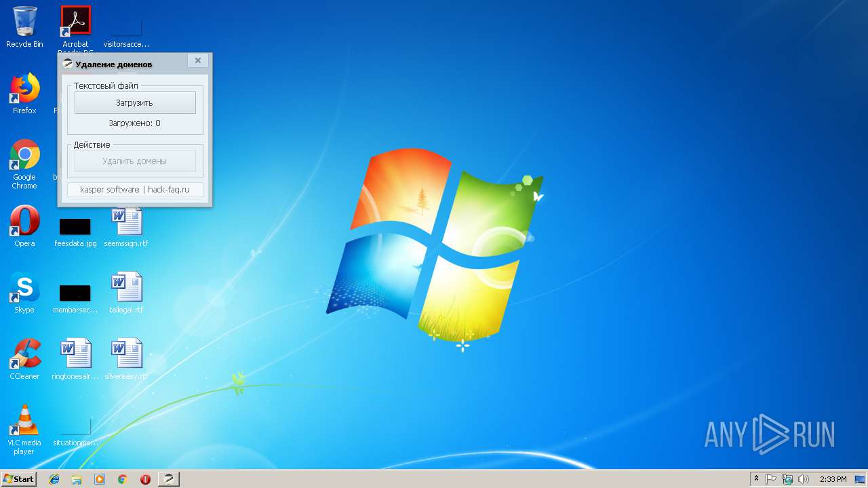
Task: Click the Загрузить button
Action: point(135,103)
